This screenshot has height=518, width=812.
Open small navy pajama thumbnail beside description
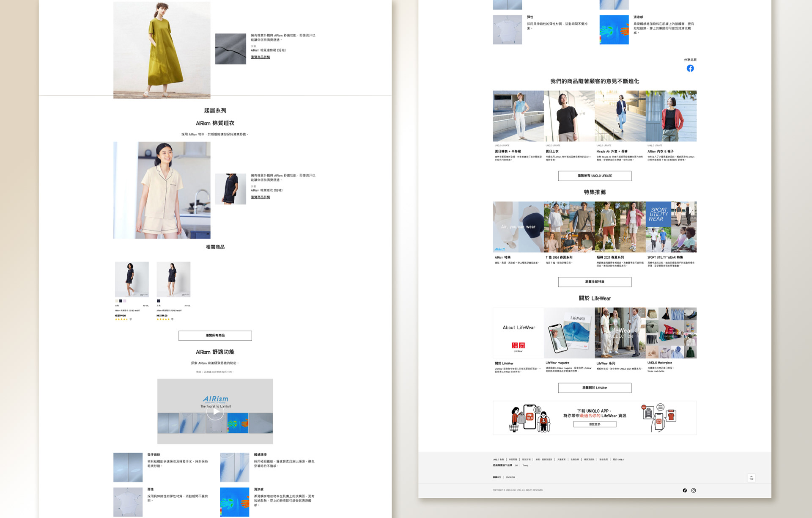click(230, 189)
